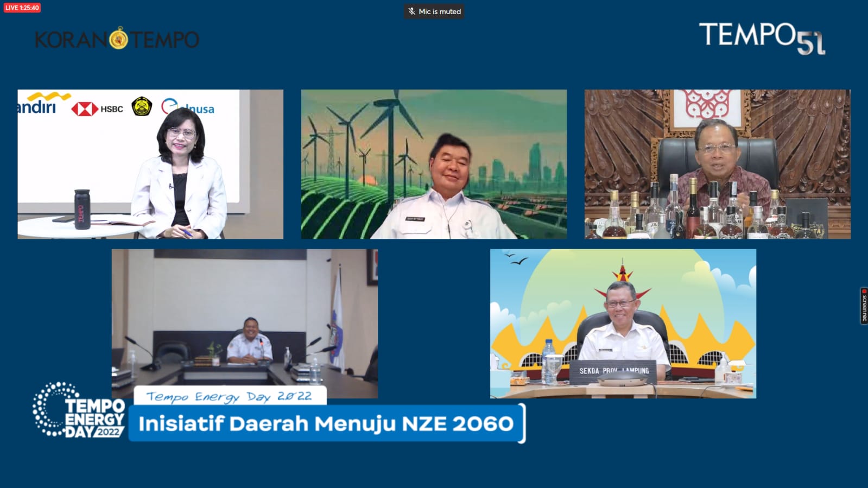
Task: Click the 'SEKDA PROV LAMPUNG' nameplate
Action: (614, 371)
